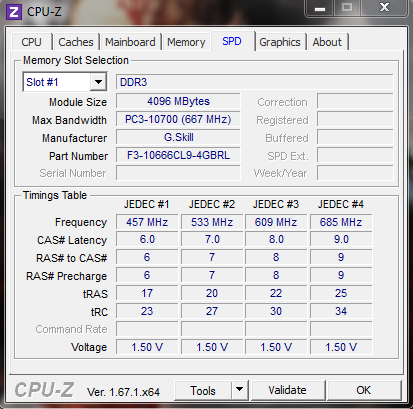Click the tRAS value 17
This screenshot has height=409, width=413.
[147, 293]
